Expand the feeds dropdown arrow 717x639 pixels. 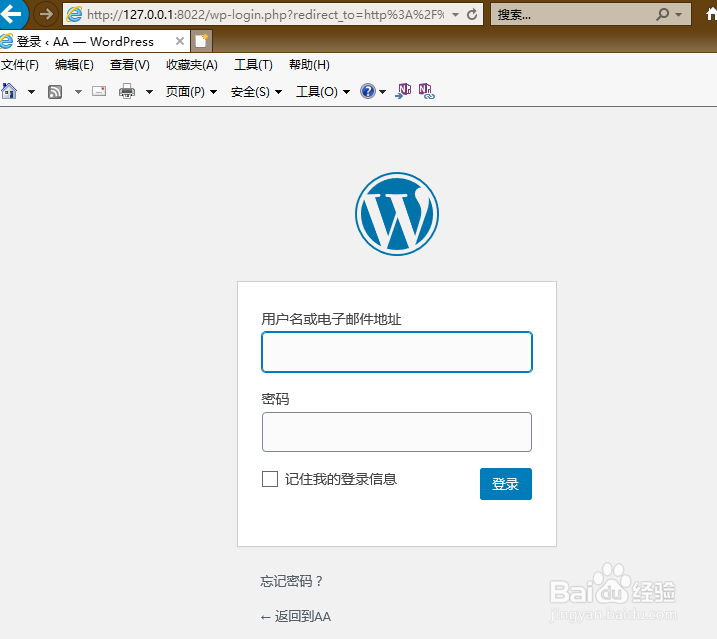pyautogui.click(x=78, y=92)
